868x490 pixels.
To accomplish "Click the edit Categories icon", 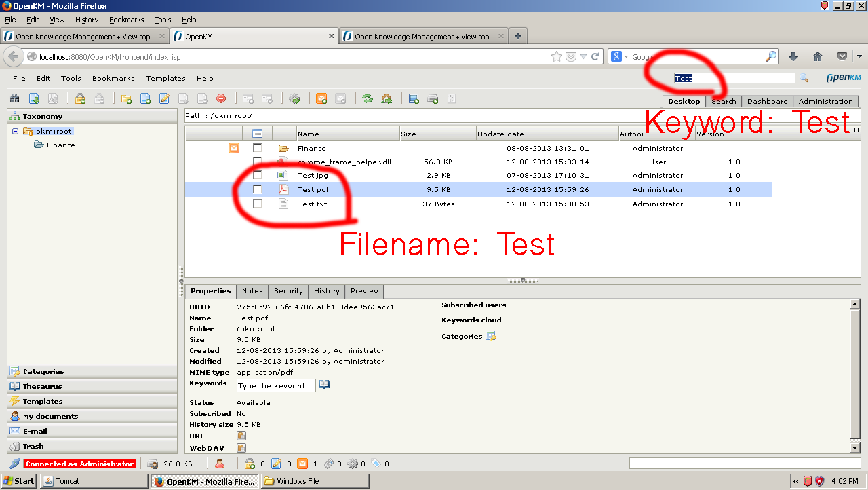I will (490, 336).
